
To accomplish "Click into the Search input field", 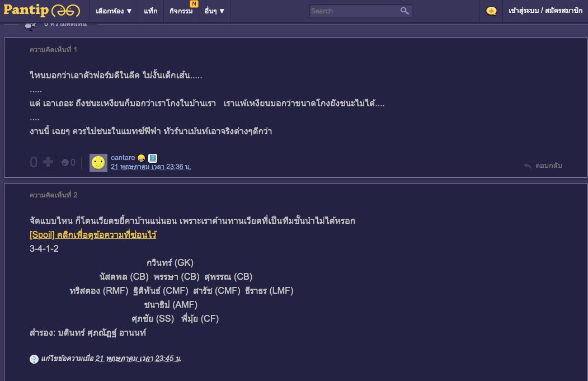I will pos(354,11).
